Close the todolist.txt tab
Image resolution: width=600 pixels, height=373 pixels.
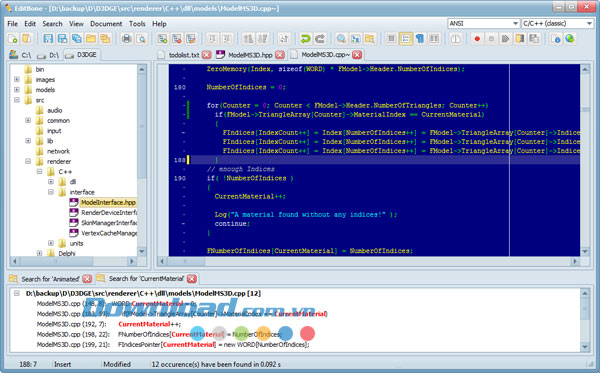click(207, 55)
